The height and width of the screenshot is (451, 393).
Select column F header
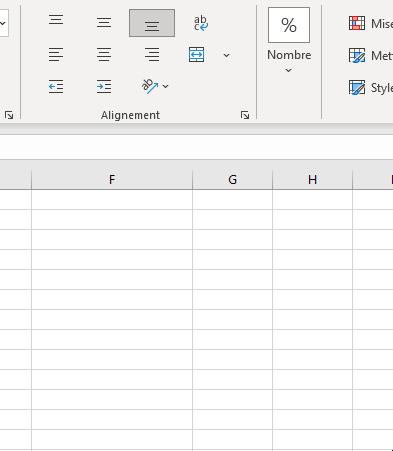click(x=112, y=180)
